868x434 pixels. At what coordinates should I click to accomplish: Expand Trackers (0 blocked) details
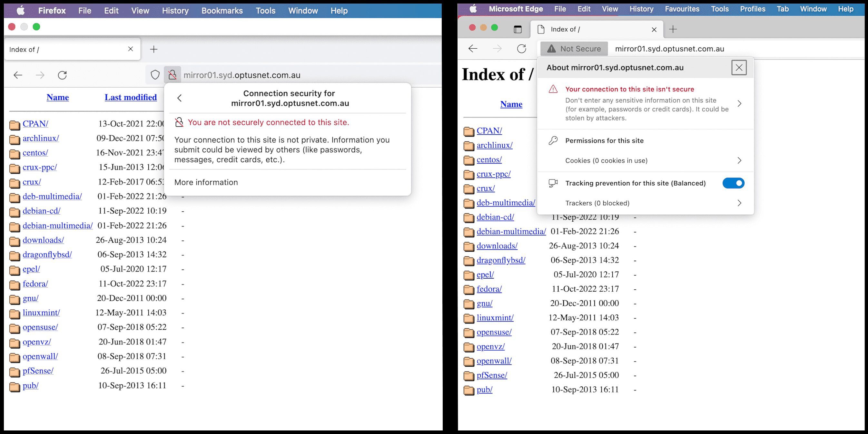739,203
